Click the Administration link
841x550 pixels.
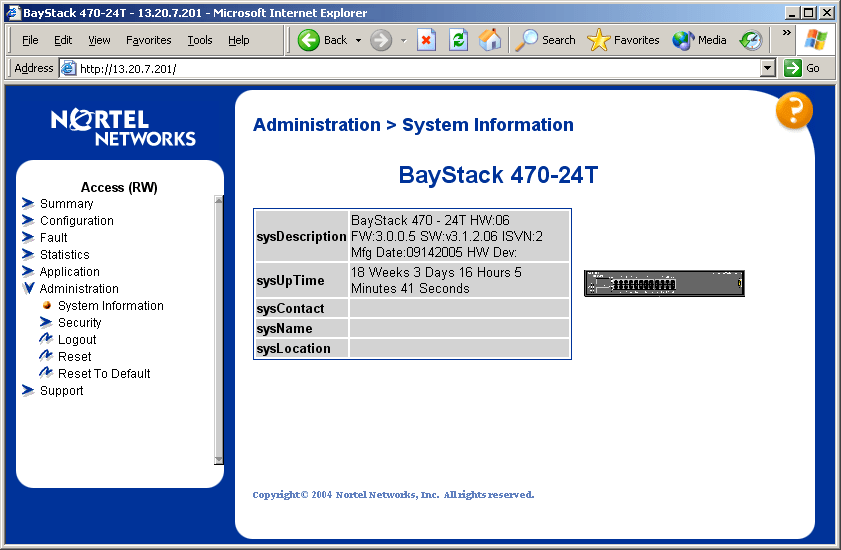79,289
